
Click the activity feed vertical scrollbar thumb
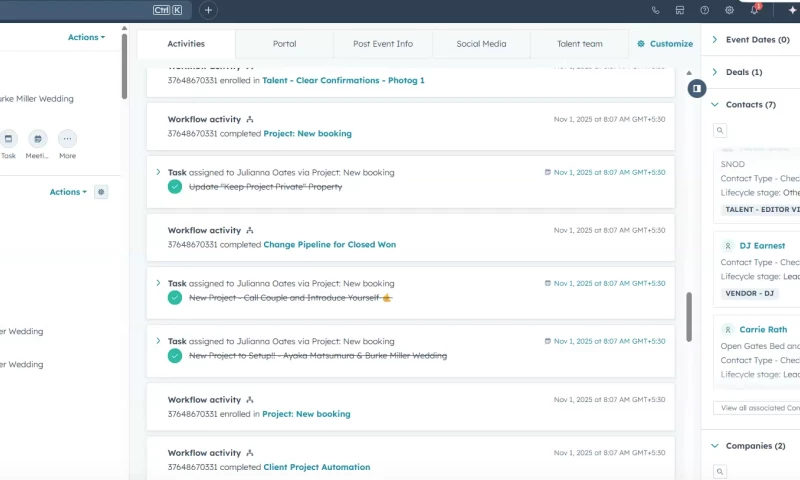pos(689,317)
